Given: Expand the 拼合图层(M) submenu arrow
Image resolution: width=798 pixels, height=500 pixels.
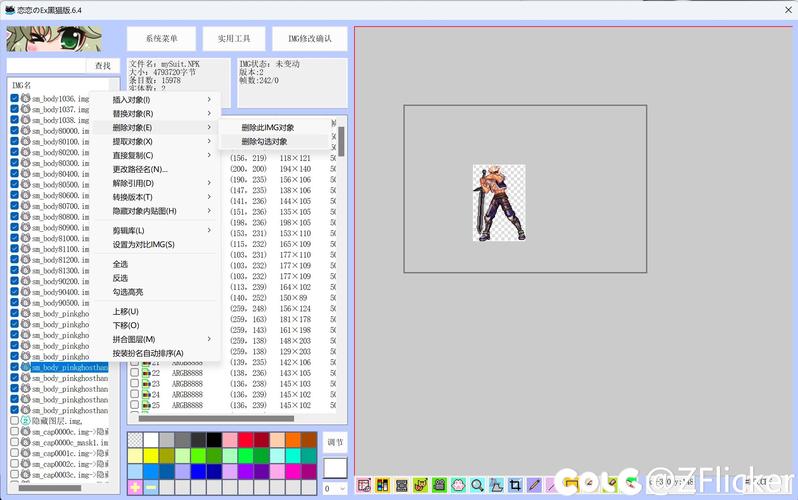Looking at the screenshot, I should (x=209, y=339).
